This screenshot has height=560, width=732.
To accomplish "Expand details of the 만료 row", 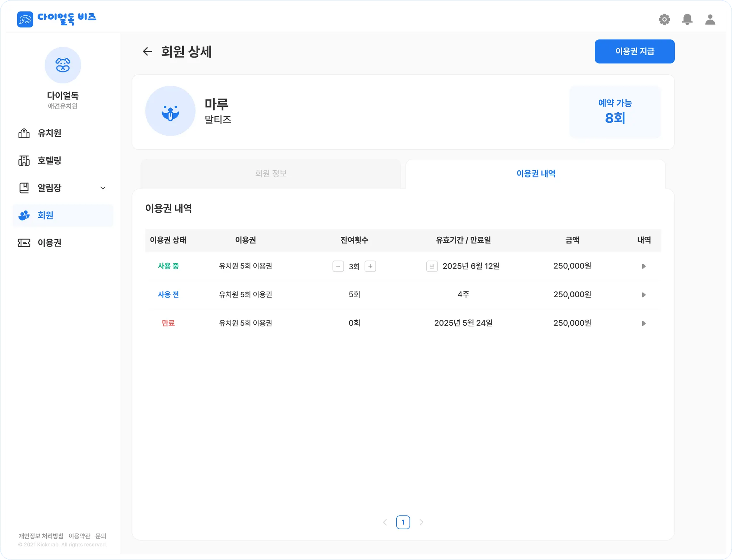I will point(644,324).
